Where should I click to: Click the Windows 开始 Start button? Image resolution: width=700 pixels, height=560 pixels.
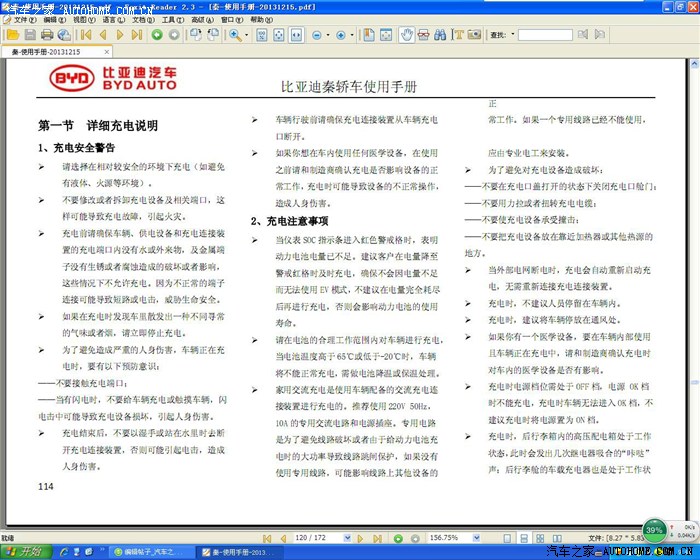coord(24,552)
